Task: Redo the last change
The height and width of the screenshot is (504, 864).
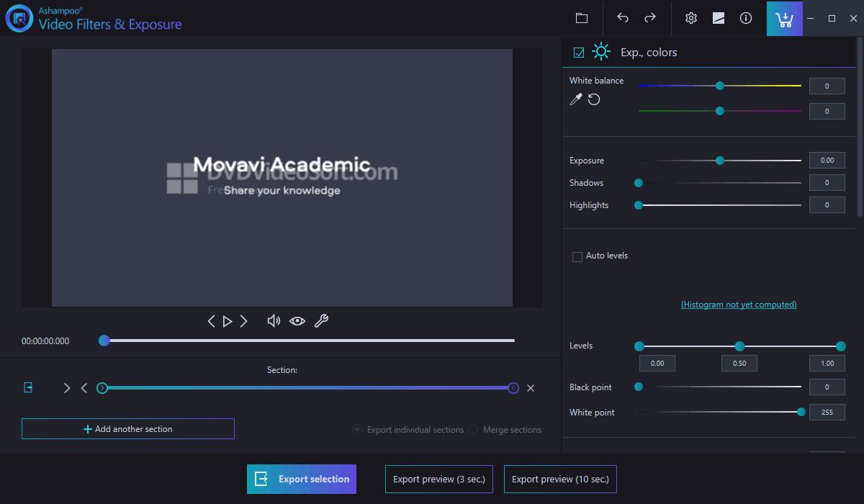Action: pyautogui.click(x=650, y=18)
